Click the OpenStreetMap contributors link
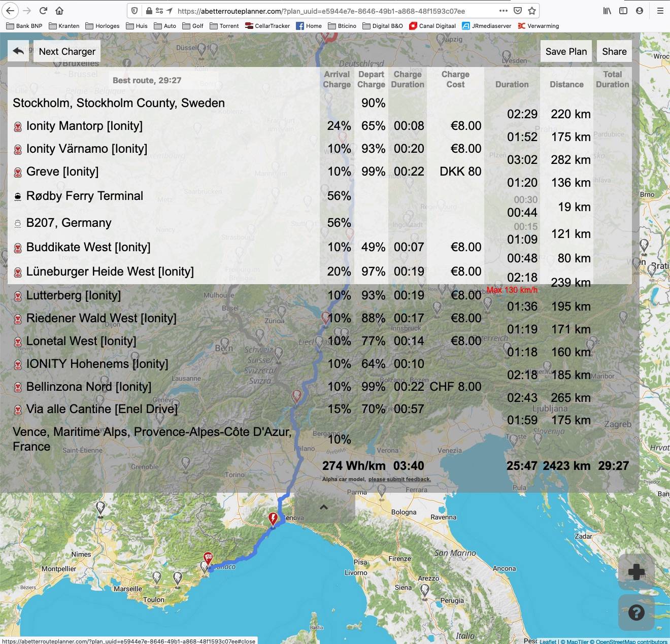 coord(631,641)
